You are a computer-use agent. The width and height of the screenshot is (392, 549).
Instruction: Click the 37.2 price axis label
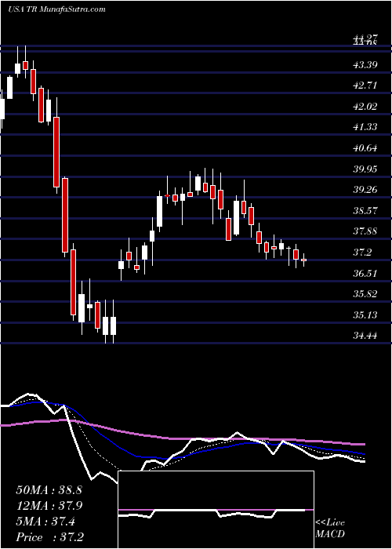[x=362, y=253]
